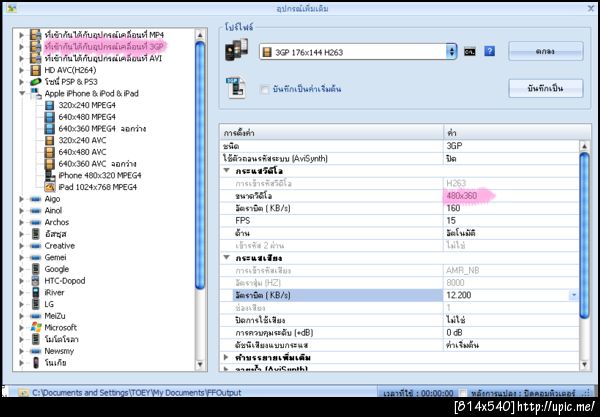Collapse the Apple iPhone & iPod & iPad node
Viewport: 600px width, 417px height.
click(22, 93)
